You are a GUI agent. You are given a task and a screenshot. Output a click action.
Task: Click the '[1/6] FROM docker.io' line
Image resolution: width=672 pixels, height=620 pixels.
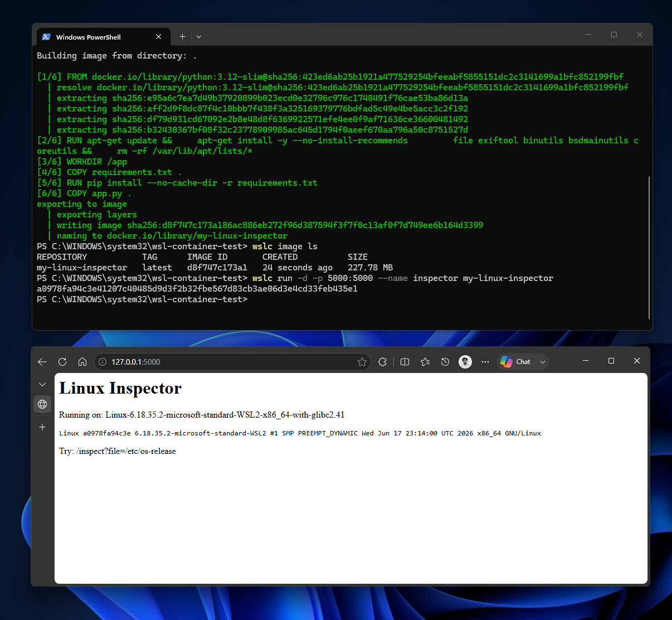point(330,77)
